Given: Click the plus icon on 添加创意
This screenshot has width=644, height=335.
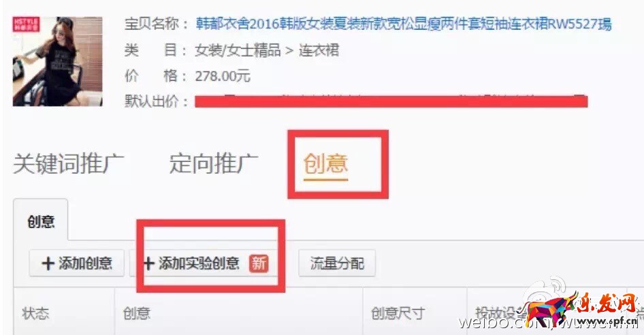Looking at the screenshot, I should coord(48,264).
